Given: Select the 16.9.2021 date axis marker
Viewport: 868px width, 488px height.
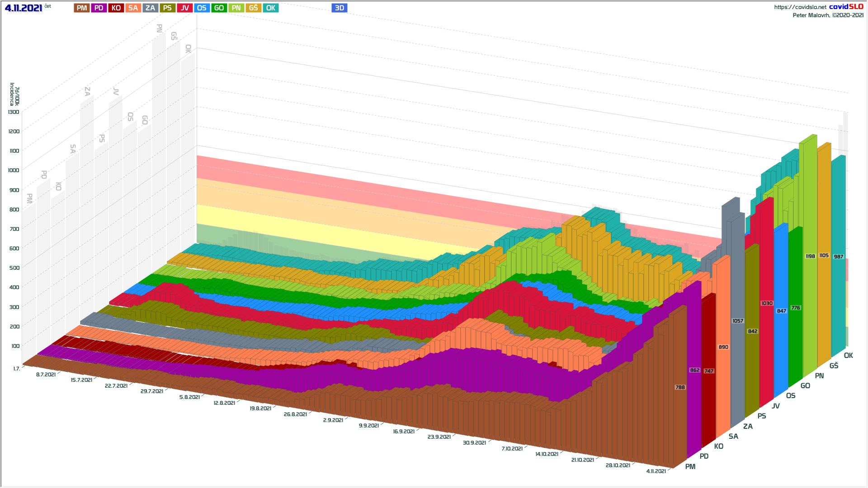Looking at the screenshot, I should point(404,432).
